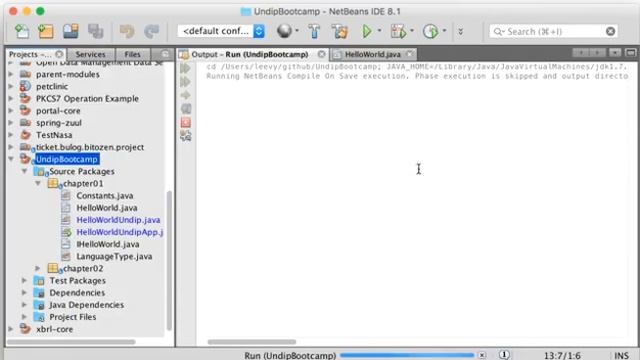
Task: Maximize the editor window icon
Action: pyautogui.click(x=631, y=53)
